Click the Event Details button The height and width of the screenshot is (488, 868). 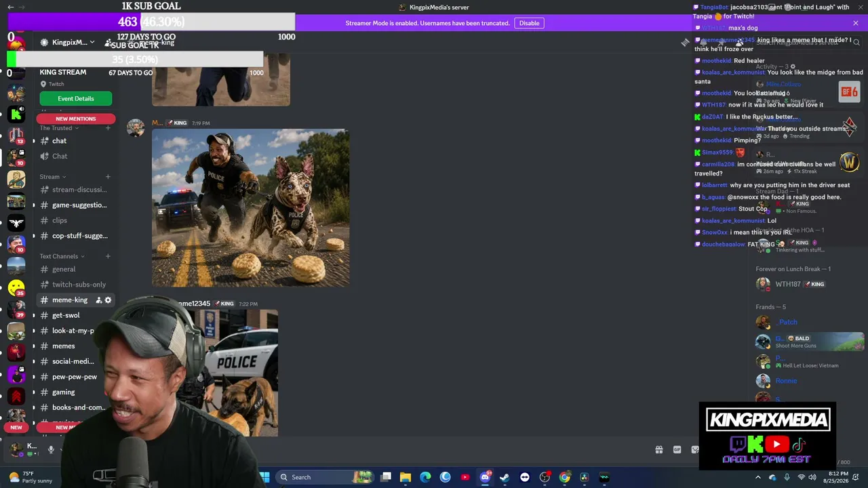pyautogui.click(x=76, y=98)
